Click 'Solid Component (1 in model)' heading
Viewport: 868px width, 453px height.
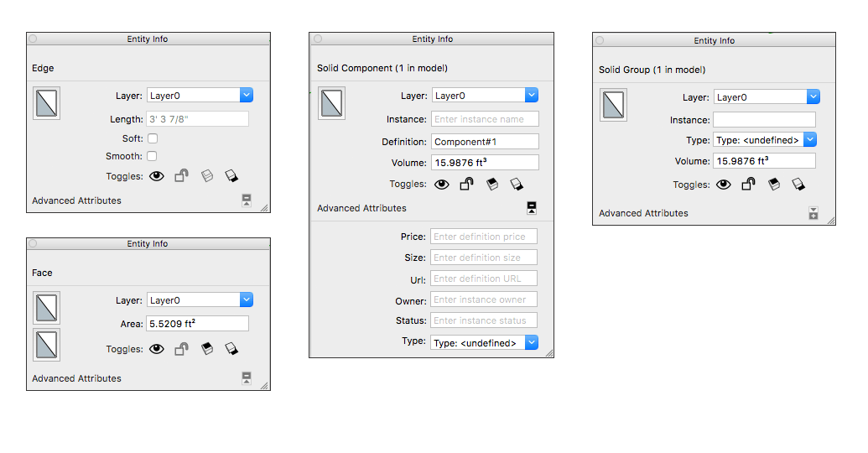tap(382, 68)
